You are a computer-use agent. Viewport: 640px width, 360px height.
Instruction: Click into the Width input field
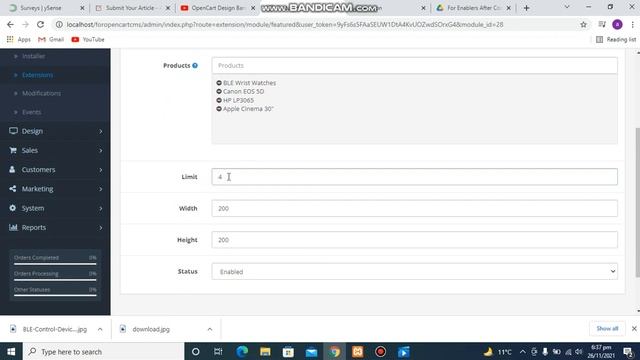pos(414,208)
